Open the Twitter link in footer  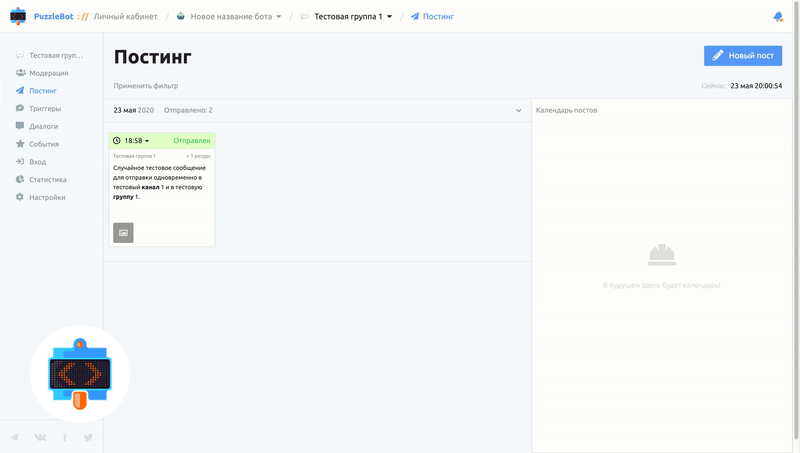tap(88, 437)
